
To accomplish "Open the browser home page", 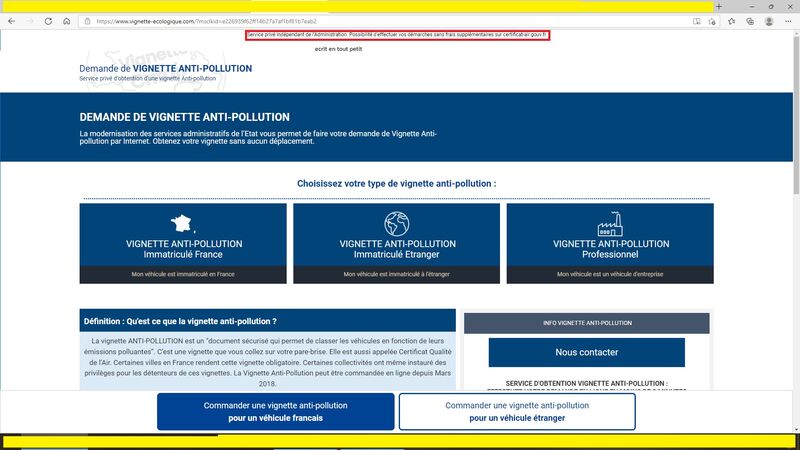I will [x=66, y=21].
